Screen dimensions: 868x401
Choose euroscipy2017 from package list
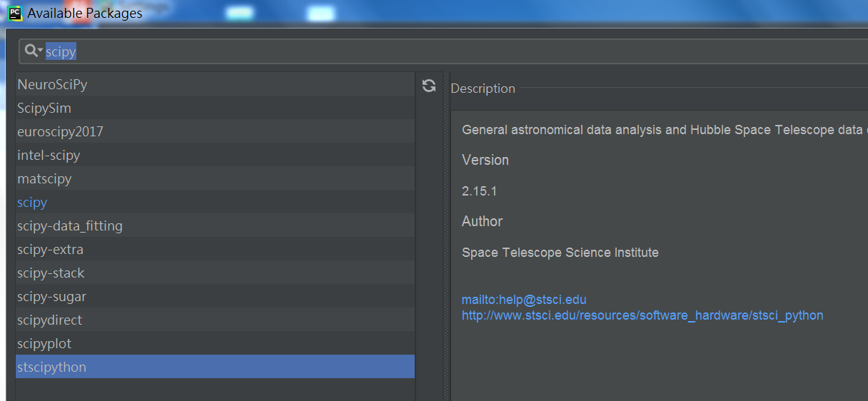[215, 131]
